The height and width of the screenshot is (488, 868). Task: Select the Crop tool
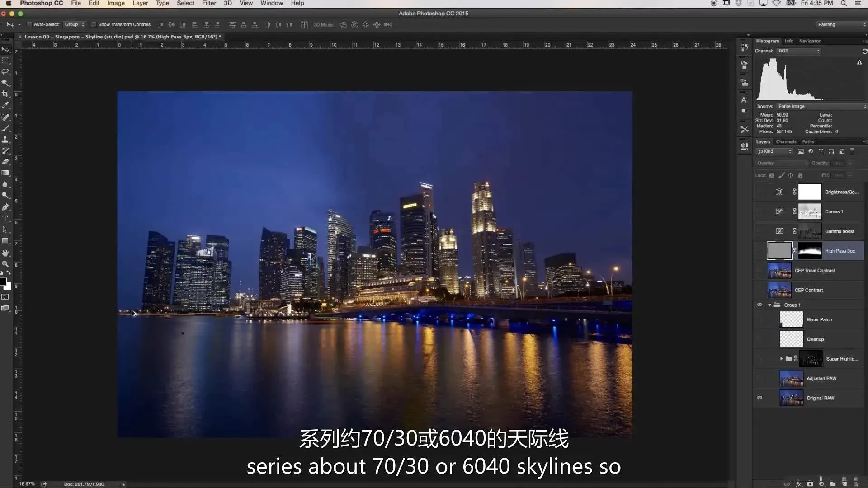pyautogui.click(x=5, y=94)
